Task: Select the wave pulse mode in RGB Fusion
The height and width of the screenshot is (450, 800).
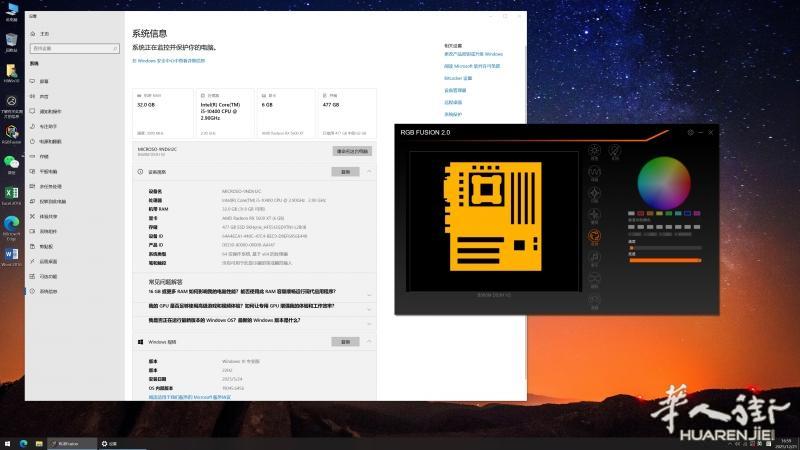Action: (x=594, y=173)
